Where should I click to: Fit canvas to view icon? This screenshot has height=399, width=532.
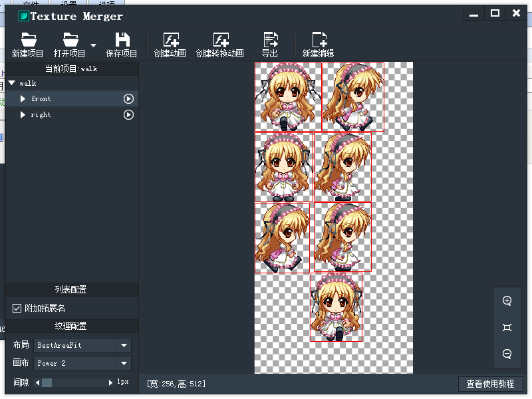[507, 327]
